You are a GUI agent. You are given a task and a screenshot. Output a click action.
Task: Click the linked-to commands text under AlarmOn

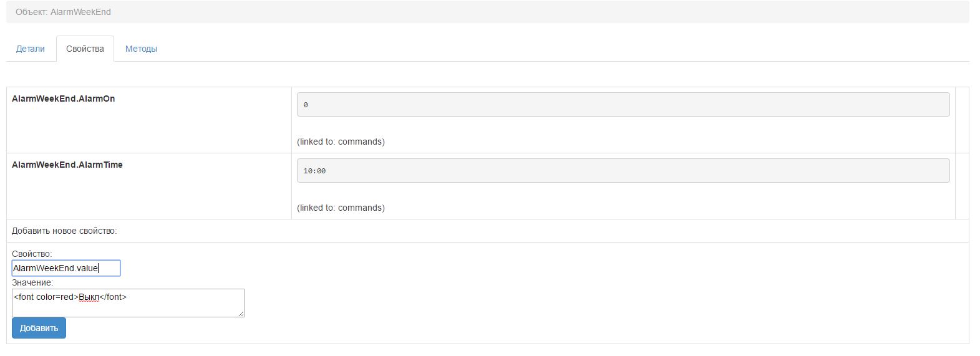point(341,142)
